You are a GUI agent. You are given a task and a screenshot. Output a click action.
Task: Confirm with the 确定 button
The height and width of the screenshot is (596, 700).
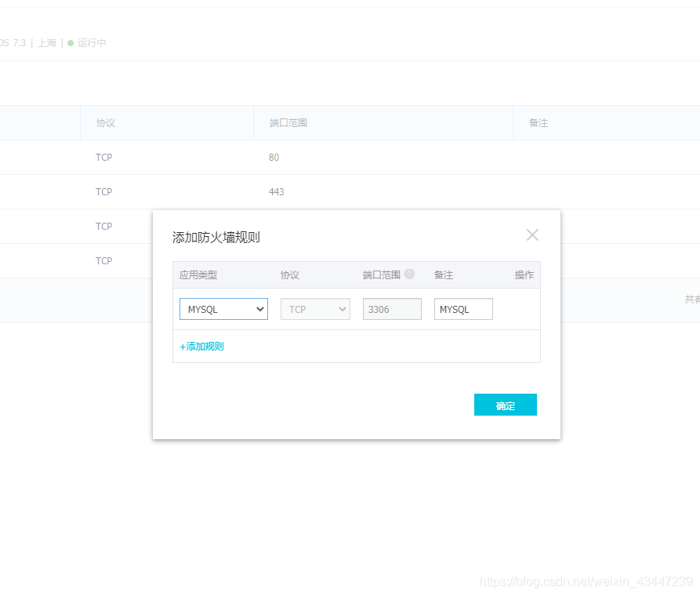click(x=506, y=405)
